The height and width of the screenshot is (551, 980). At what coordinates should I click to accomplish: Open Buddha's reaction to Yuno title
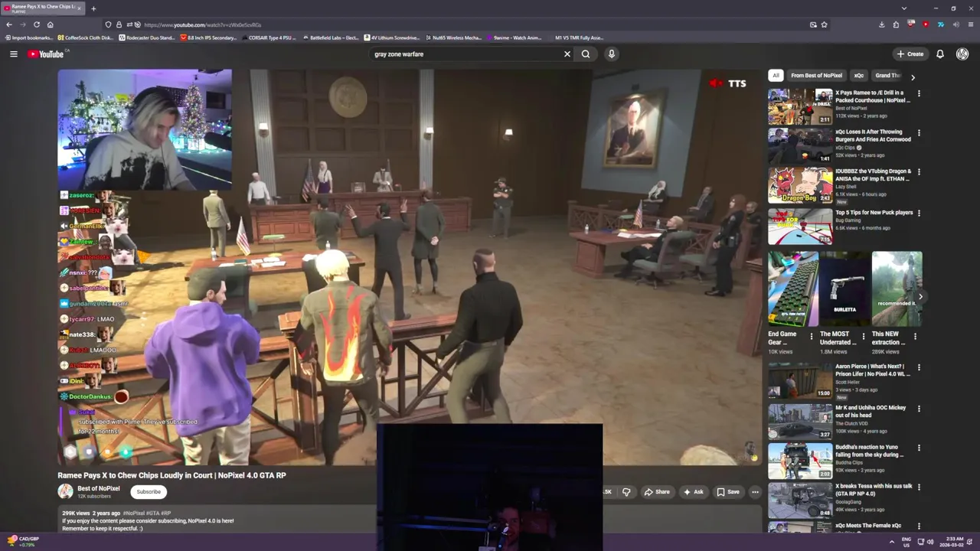point(869,451)
